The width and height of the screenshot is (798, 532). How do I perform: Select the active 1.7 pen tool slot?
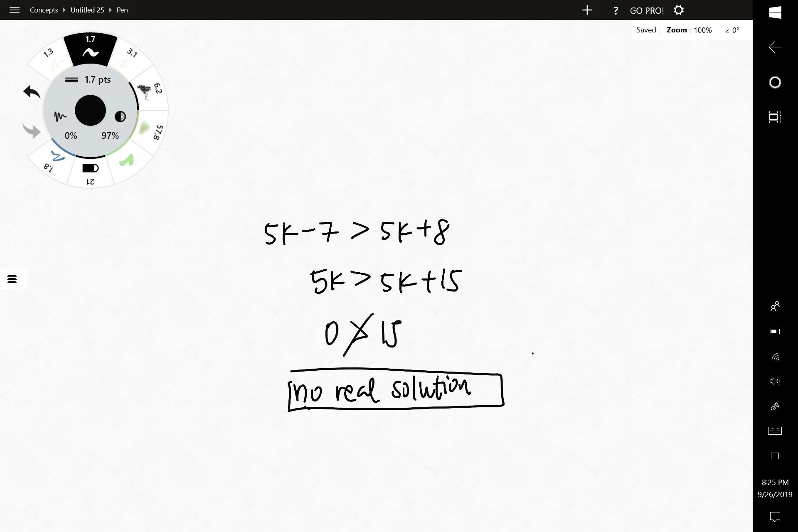coord(90,49)
